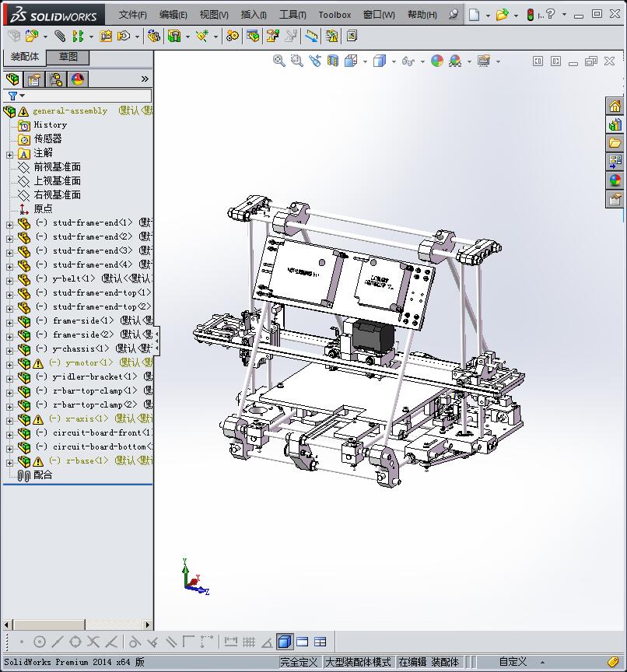Open the Custom Properties task pane icon
The width and height of the screenshot is (627, 672).
pyautogui.click(x=615, y=199)
